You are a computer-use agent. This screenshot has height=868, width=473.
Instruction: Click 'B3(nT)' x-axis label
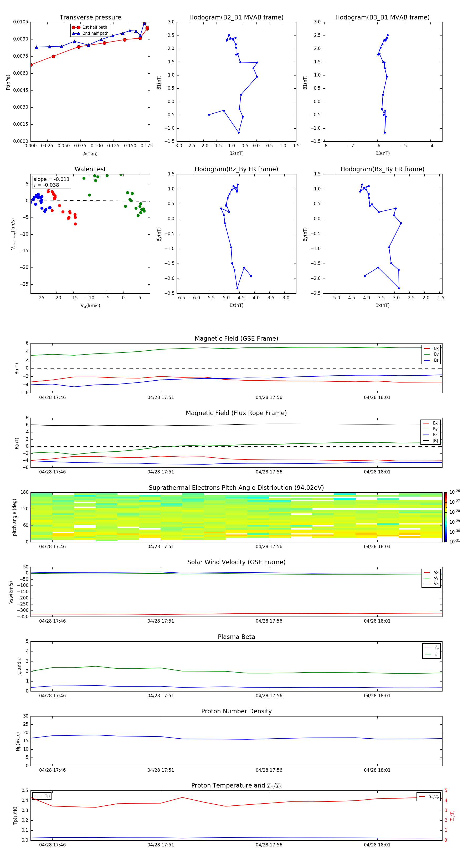(382, 153)
